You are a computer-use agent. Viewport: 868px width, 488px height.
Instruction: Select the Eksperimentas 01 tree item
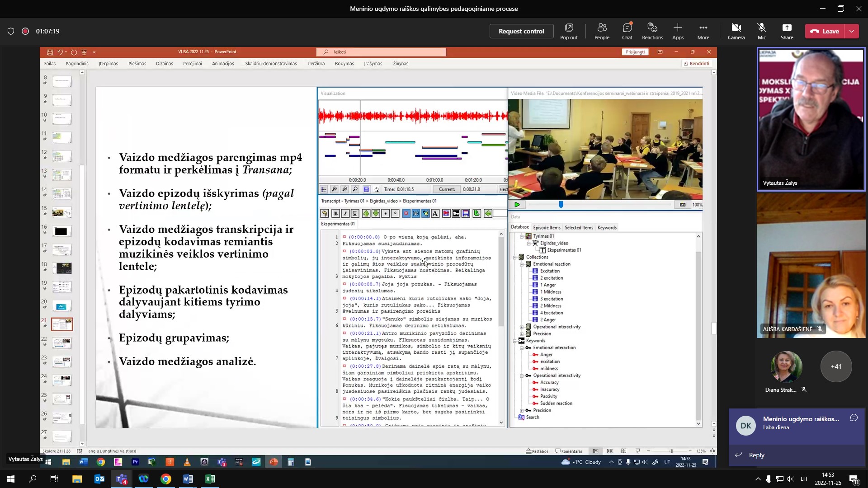564,250
